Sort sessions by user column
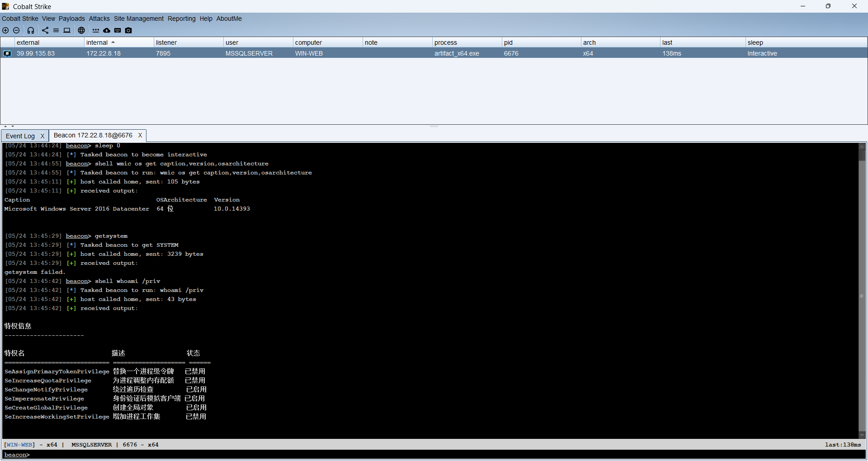The image size is (868, 461). coord(259,42)
